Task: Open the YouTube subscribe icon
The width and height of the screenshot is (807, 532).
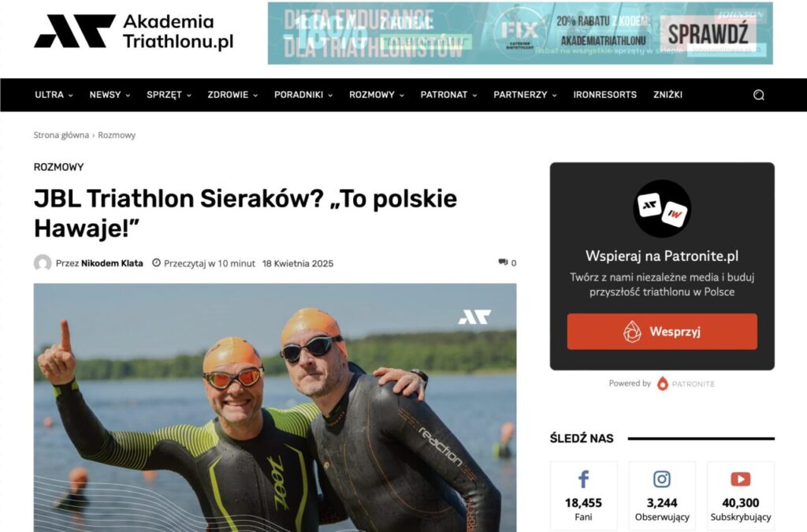Action: coord(741,479)
